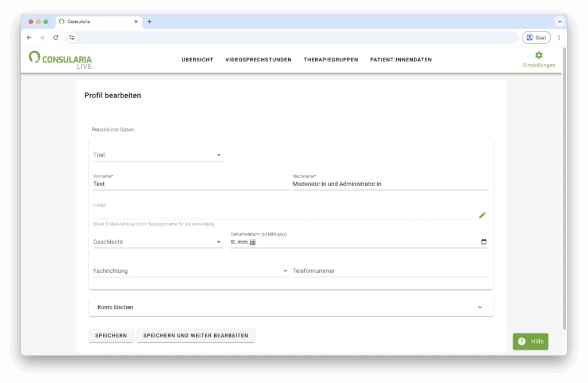Click Speichern und weiter bearbeiten
588x383 pixels.
196,335
